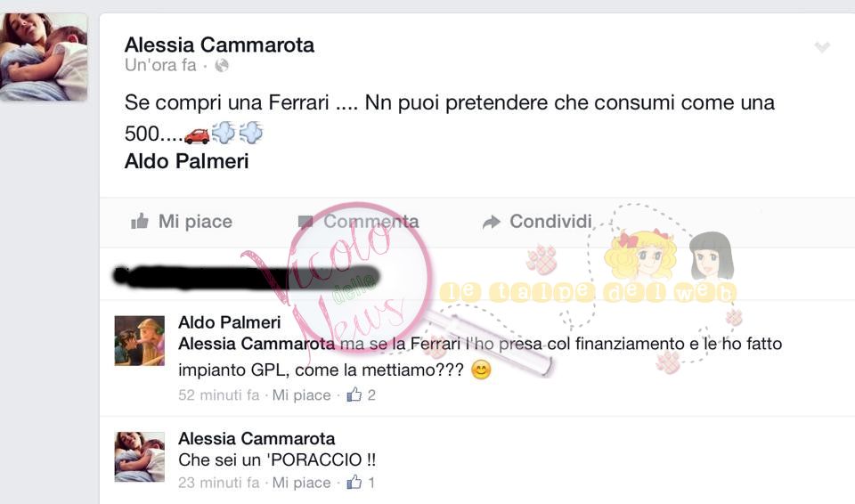
Task: Open the post options chevron
Action: tap(822, 47)
